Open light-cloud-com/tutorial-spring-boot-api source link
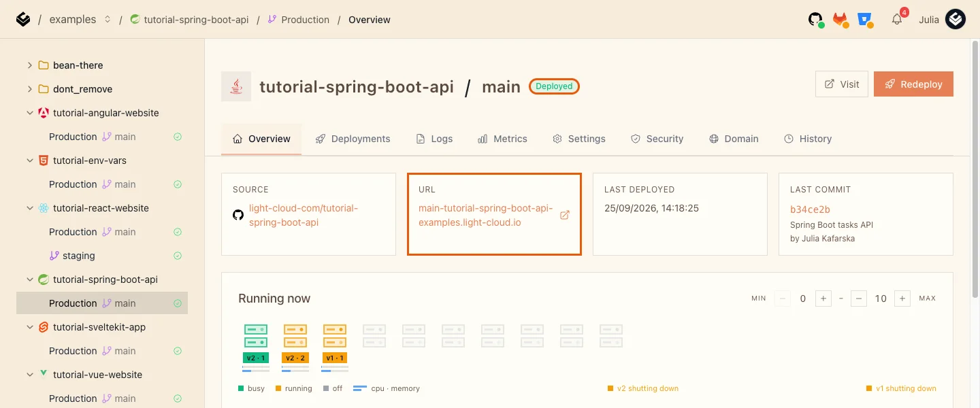Screen dimensions: 980x408 click(304, 215)
